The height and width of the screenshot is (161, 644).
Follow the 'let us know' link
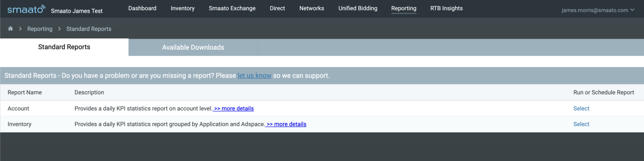tap(254, 75)
